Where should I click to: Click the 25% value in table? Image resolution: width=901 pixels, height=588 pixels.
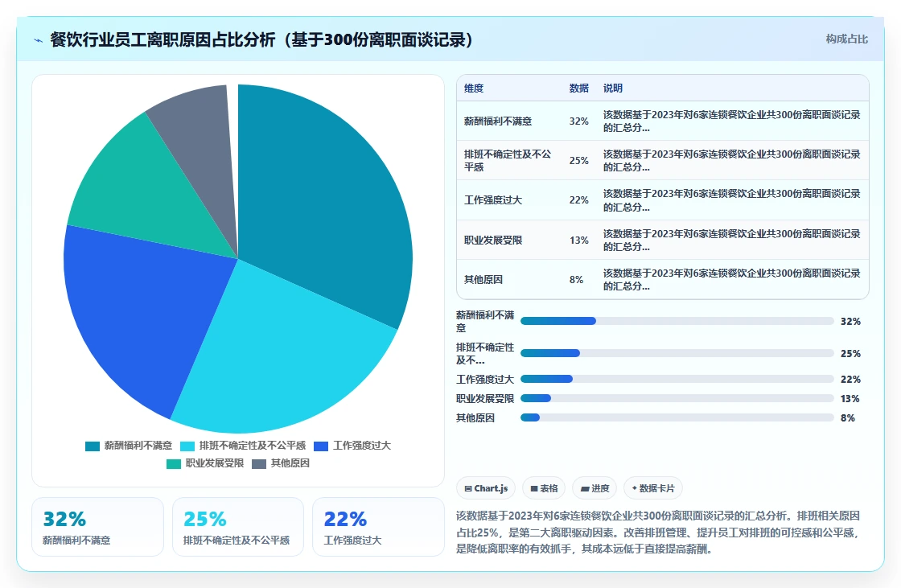[x=578, y=160]
